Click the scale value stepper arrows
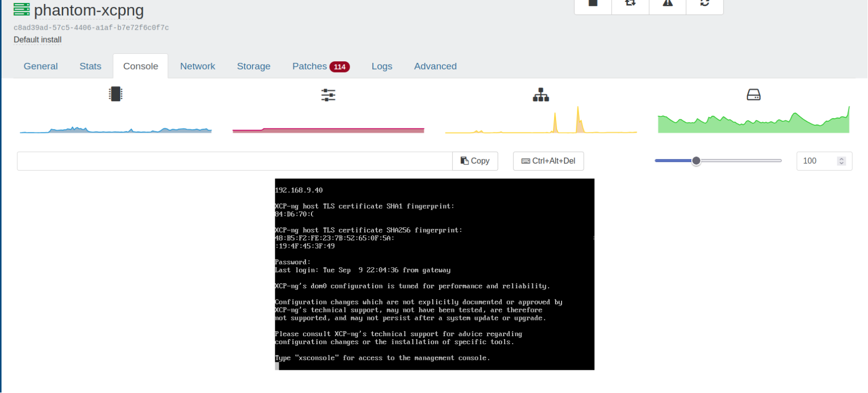The height and width of the screenshot is (393, 868). click(841, 161)
